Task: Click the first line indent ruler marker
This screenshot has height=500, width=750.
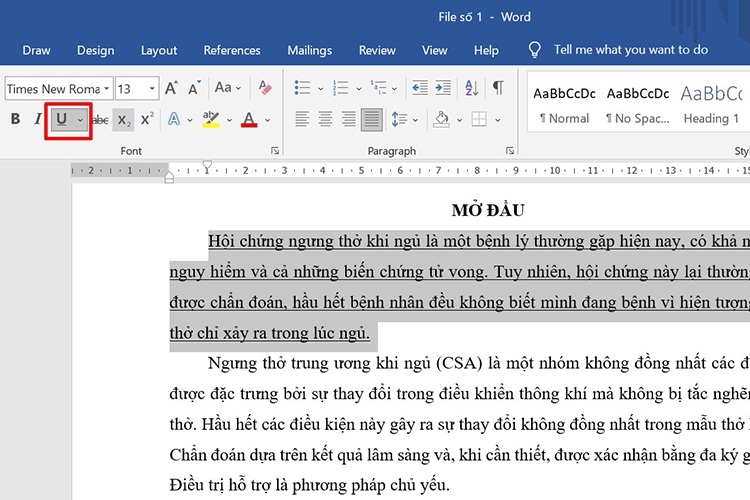Action: pos(207,166)
